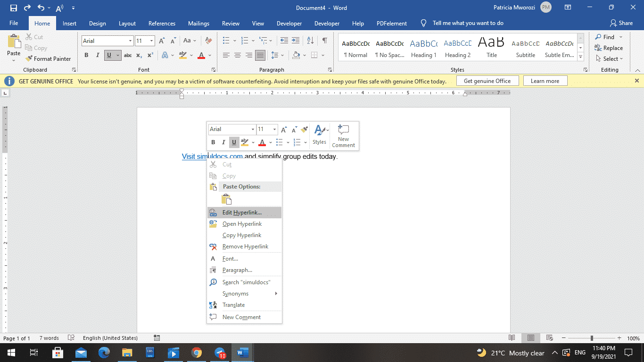Viewport: 644px width, 362px height.
Task: Open Word from the taskbar
Action: 242,353
